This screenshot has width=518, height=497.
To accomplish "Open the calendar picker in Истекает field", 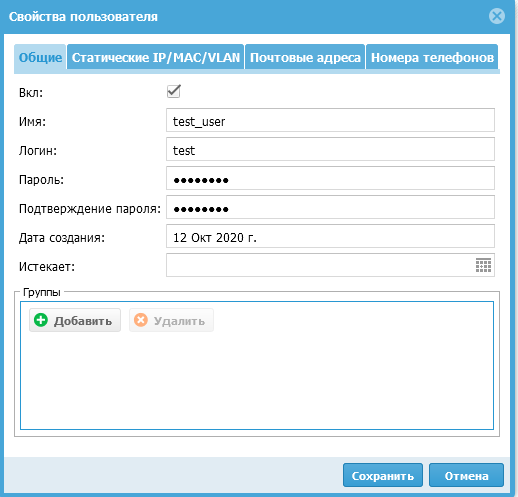I will click(483, 265).
